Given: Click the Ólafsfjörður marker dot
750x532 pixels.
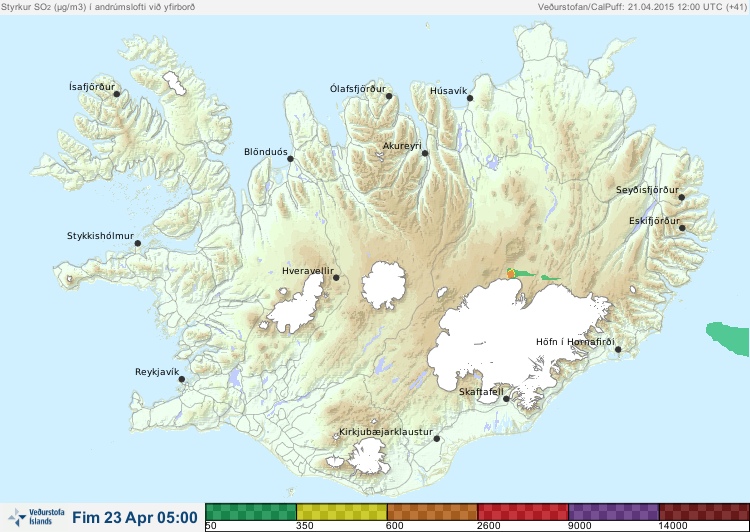Looking at the screenshot, I should pos(389,96).
